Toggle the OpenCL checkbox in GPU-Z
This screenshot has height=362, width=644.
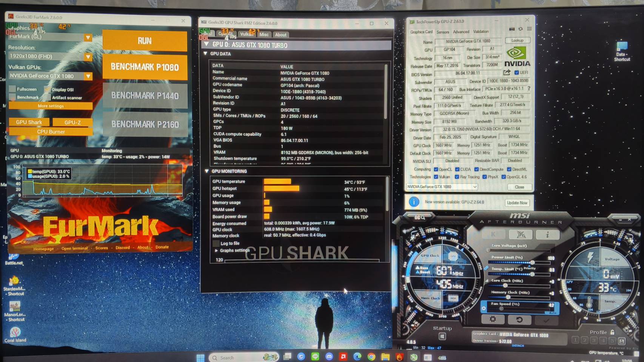click(436, 169)
